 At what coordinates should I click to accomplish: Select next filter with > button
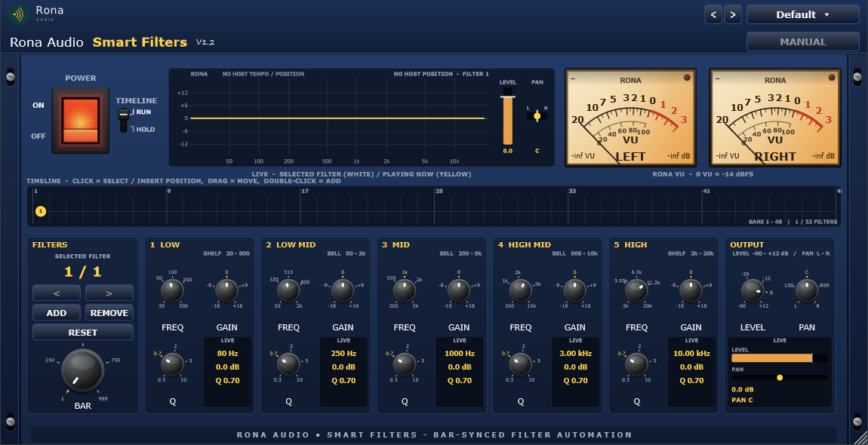point(109,293)
